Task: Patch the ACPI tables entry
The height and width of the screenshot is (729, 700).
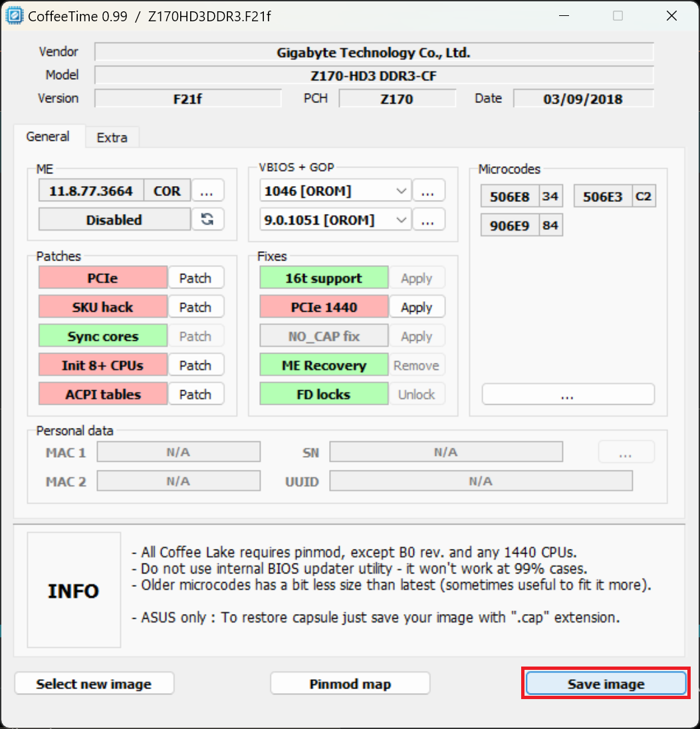Action: [195, 394]
